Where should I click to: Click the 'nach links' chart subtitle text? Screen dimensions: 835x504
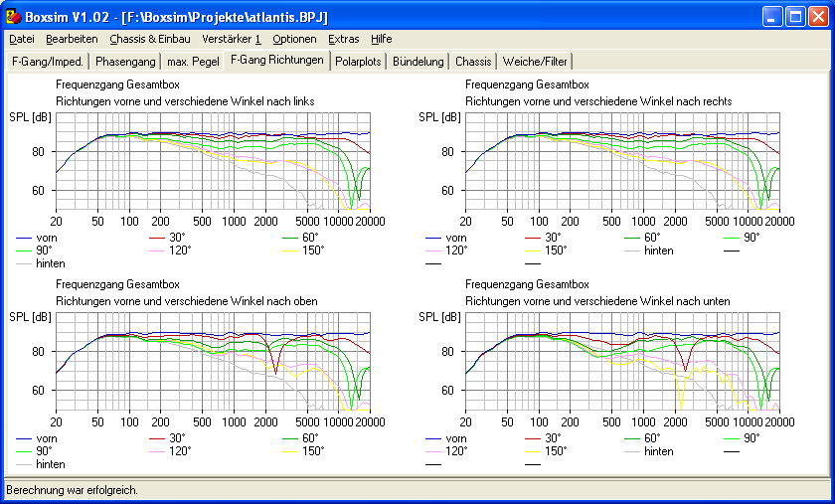185,101
